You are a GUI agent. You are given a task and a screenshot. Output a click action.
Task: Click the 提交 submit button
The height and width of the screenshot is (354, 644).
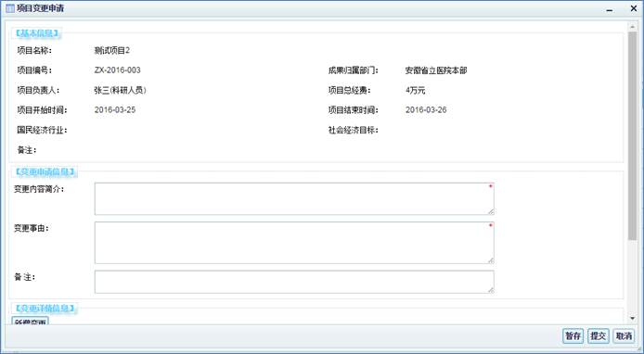click(x=598, y=336)
